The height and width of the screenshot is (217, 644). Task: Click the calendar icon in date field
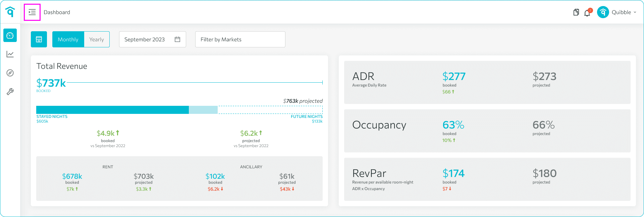pyautogui.click(x=177, y=39)
